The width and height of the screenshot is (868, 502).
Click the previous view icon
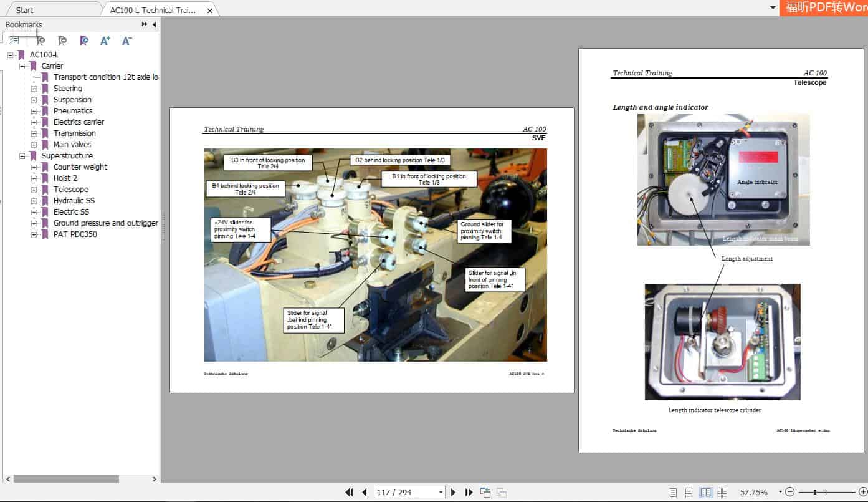click(x=485, y=492)
